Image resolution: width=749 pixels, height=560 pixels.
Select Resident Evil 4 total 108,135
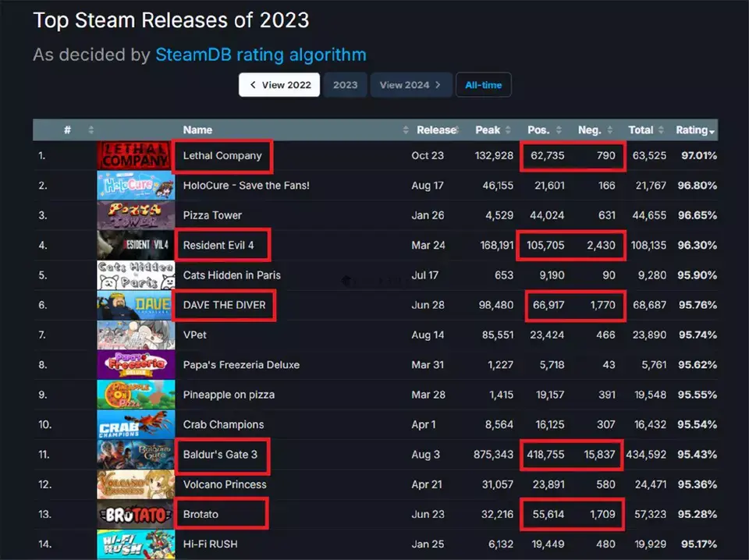pos(648,246)
